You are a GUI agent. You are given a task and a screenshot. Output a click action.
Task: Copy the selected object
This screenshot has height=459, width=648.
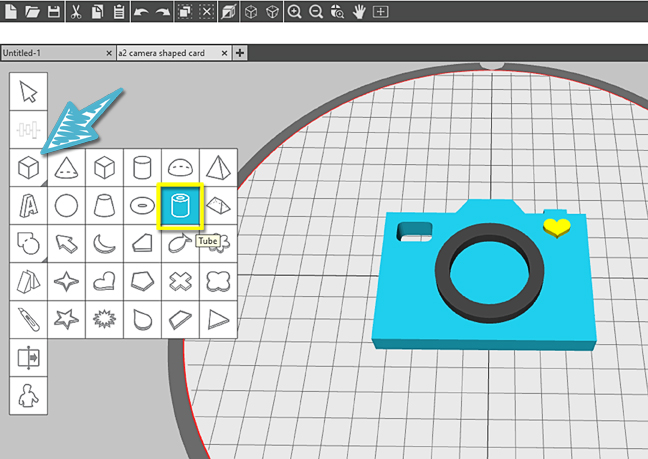tap(97, 12)
